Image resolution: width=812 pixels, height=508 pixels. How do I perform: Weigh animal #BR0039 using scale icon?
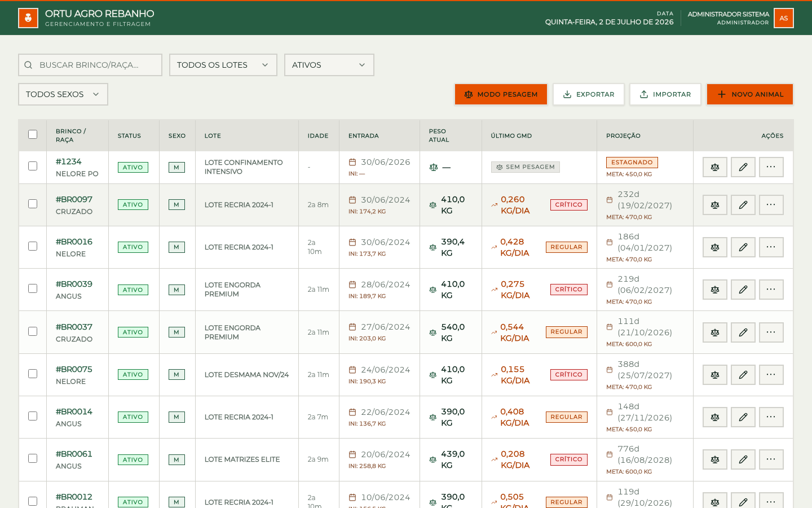715,290
